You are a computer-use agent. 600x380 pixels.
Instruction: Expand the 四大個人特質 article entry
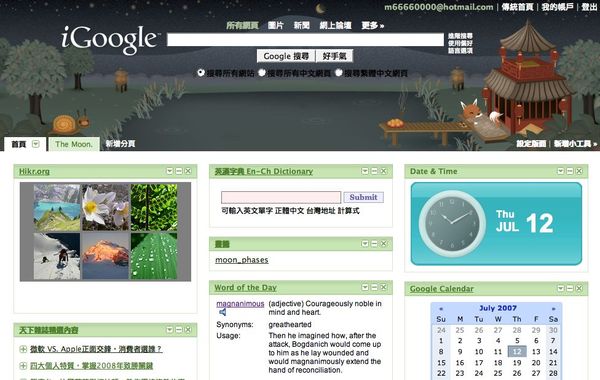(23, 366)
